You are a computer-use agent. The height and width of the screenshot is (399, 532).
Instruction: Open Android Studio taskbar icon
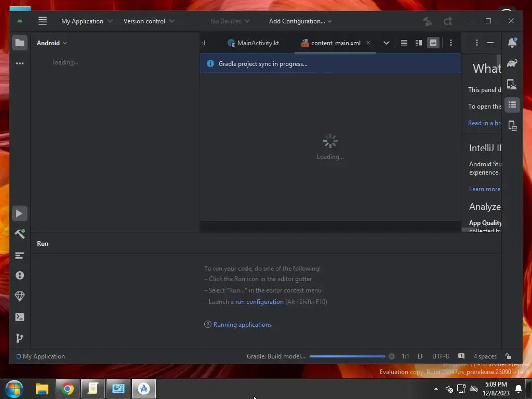(x=144, y=389)
